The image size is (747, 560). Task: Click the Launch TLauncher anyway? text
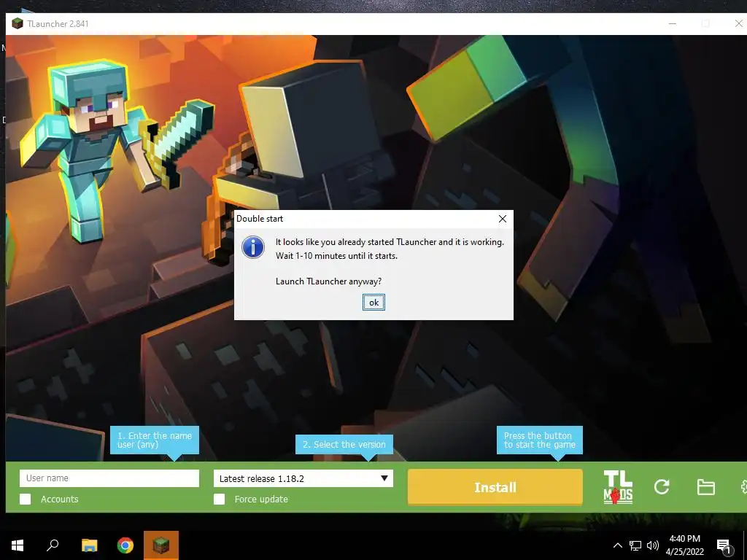(x=328, y=281)
